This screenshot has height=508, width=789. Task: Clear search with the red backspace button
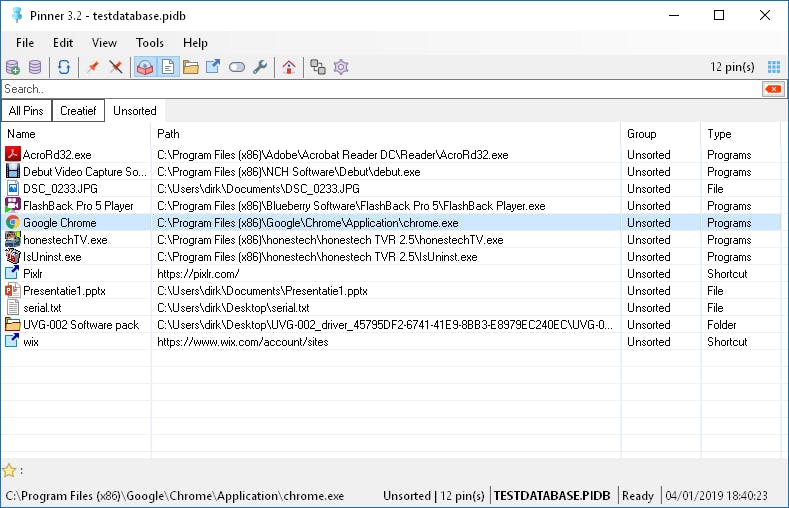773,89
